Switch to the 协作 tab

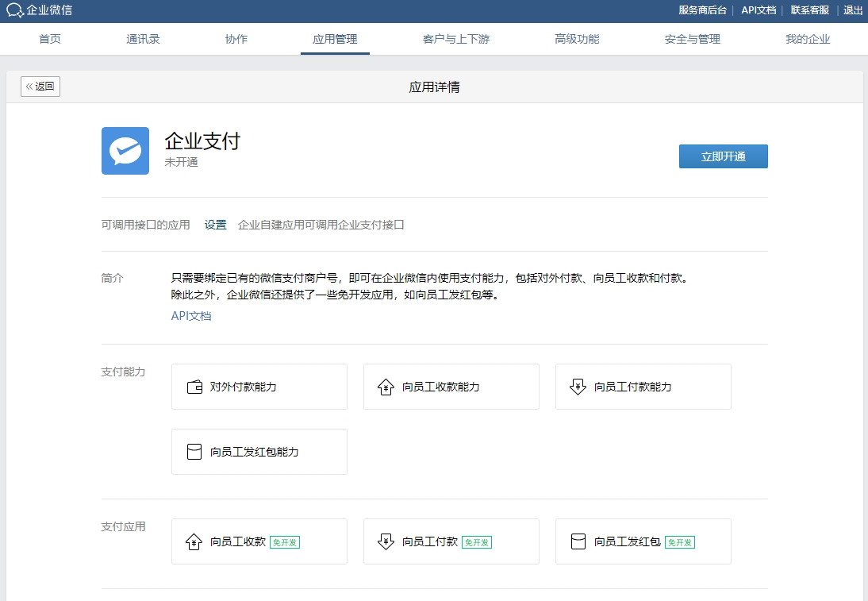point(236,39)
